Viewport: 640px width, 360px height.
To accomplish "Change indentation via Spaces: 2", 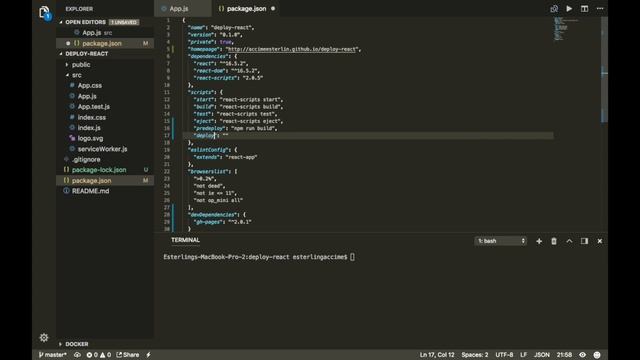I will (x=475, y=355).
